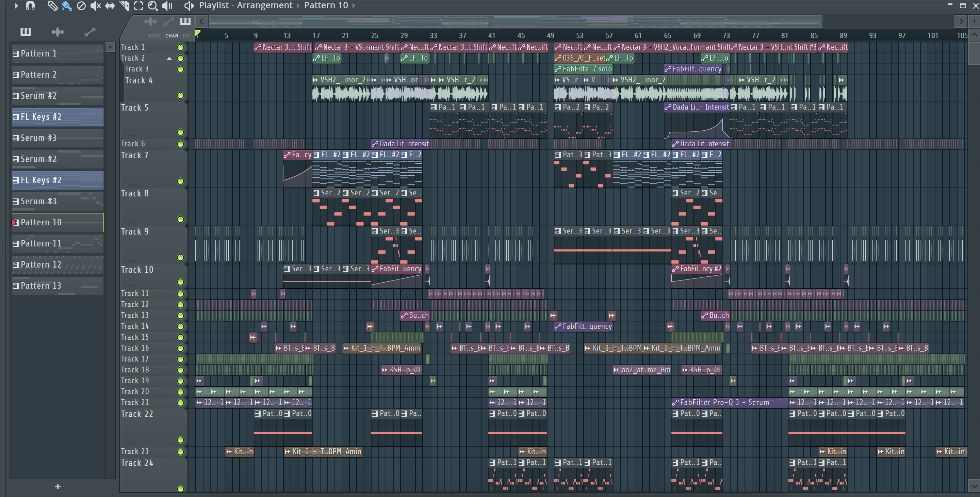Click bar 73 on the timeline ruler
Viewport: 980px width, 497px height.
[x=726, y=35]
